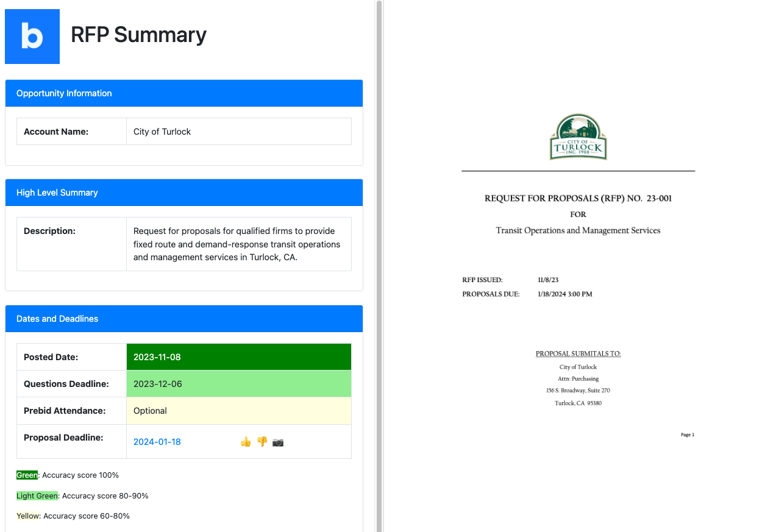The image size is (762, 532).
Task: Select the Yellow legend swatch
Action: pos(27,516)
